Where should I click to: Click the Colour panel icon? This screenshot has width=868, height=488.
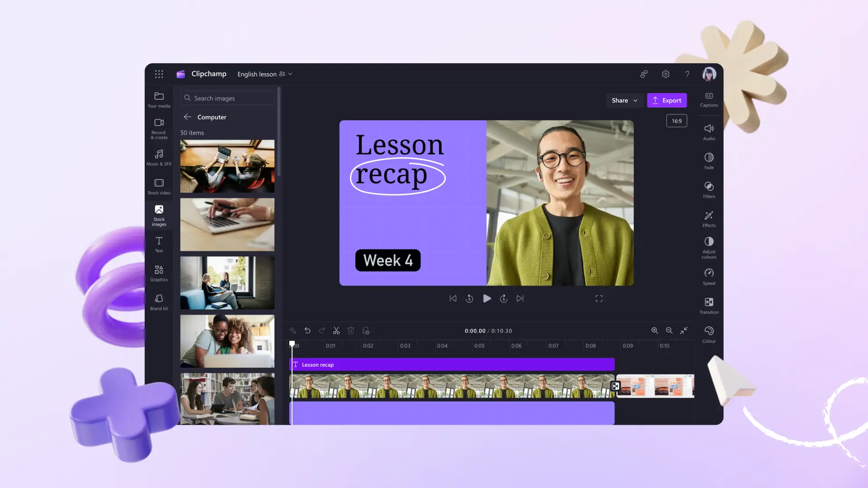pos(709,332)
